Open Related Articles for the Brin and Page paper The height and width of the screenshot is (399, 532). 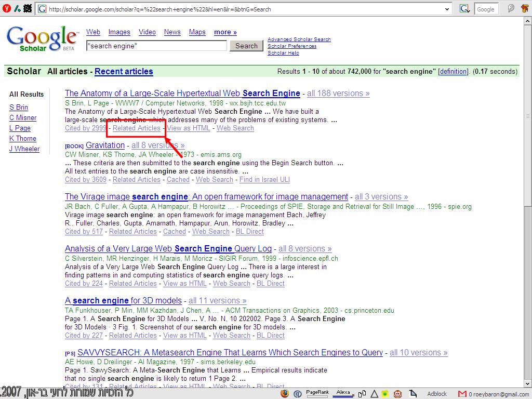click(137, 128)
